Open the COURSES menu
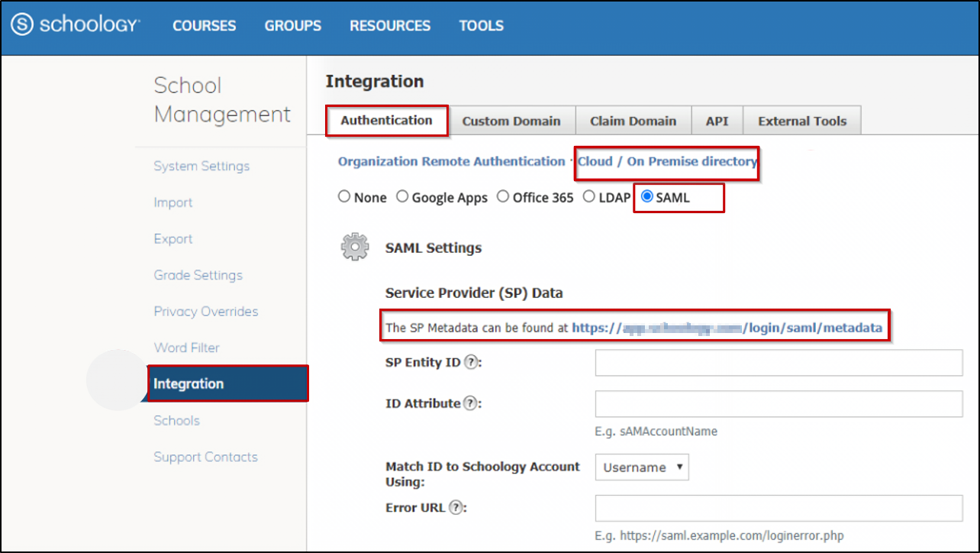980x553 pixels. click(204, 25)
